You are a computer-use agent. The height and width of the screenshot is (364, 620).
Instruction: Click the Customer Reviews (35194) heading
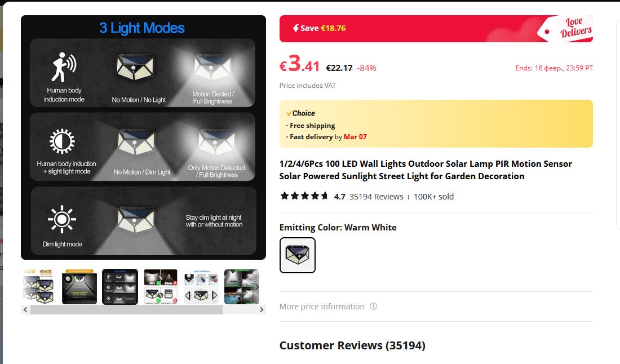352,345
